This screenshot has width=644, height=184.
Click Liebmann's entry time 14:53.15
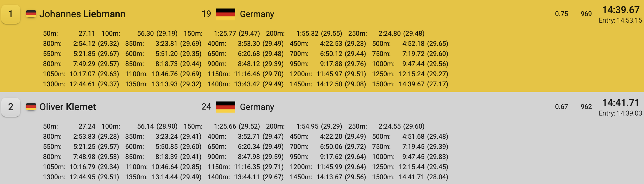coord(620,21)
